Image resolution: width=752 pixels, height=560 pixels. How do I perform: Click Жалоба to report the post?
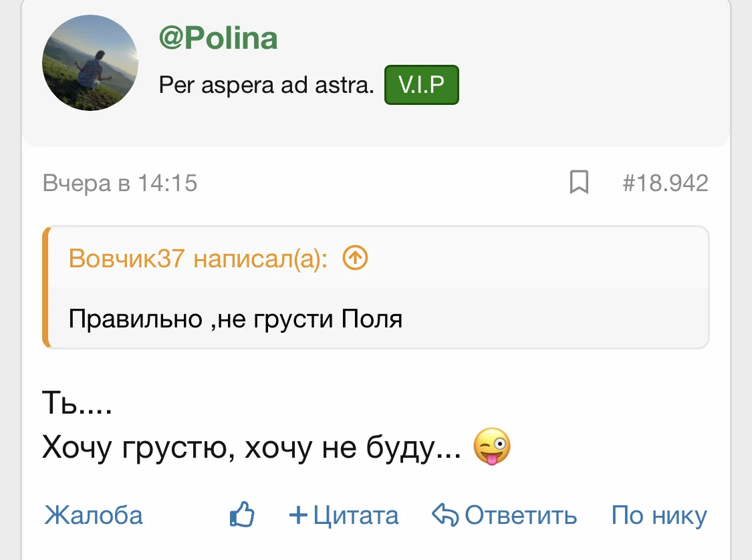coord(92,515)
